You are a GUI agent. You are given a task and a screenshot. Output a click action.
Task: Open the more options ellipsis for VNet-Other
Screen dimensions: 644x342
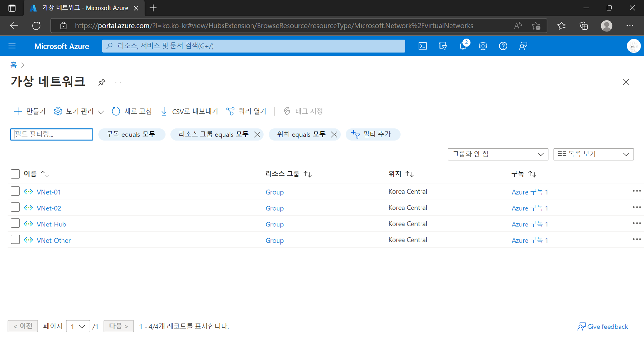click(637, 239)
